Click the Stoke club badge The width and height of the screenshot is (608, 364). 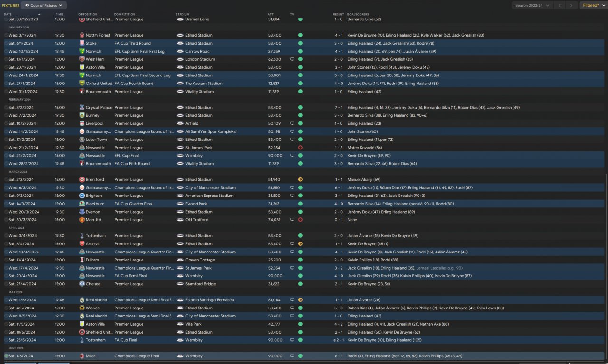coord(82,43)
